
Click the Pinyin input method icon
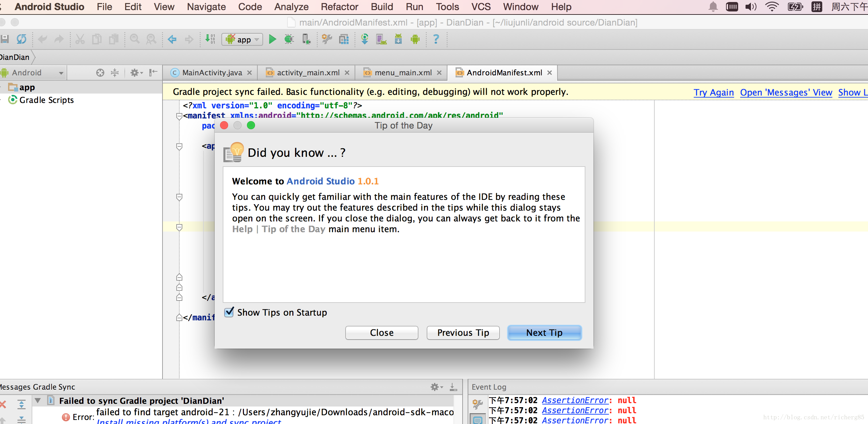[x=817, y=7]
